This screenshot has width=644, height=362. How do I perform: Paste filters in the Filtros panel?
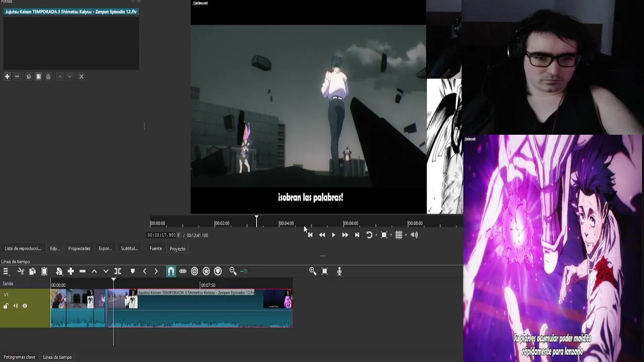[x=38, y=76]
